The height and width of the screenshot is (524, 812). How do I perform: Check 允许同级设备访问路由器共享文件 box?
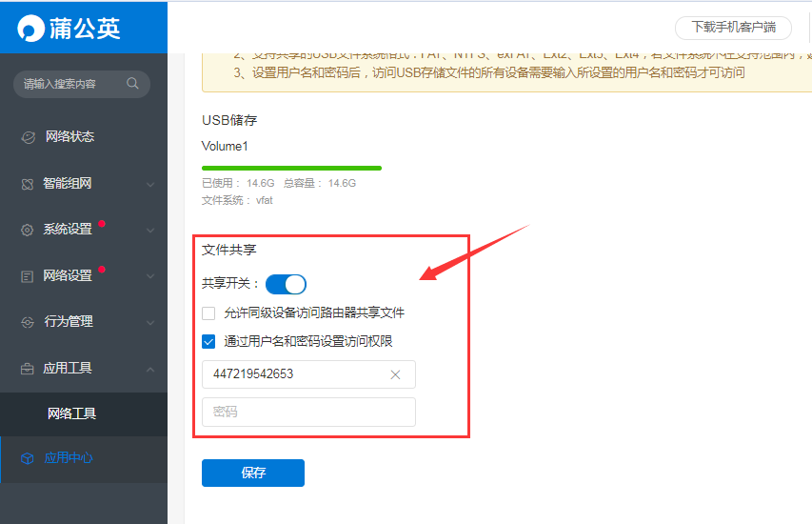pos(208,313)
